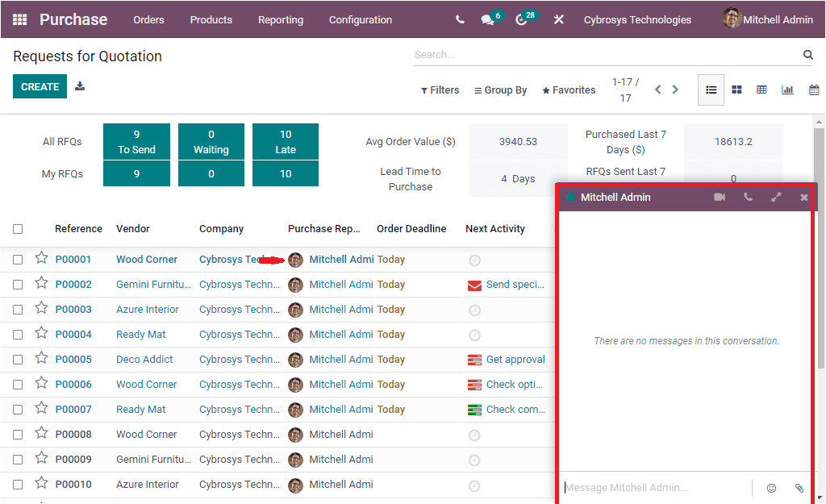This screenshot has height=504, width=826.
Task: Start a video call with Mitchell Admin
Action: coord(719,196)
